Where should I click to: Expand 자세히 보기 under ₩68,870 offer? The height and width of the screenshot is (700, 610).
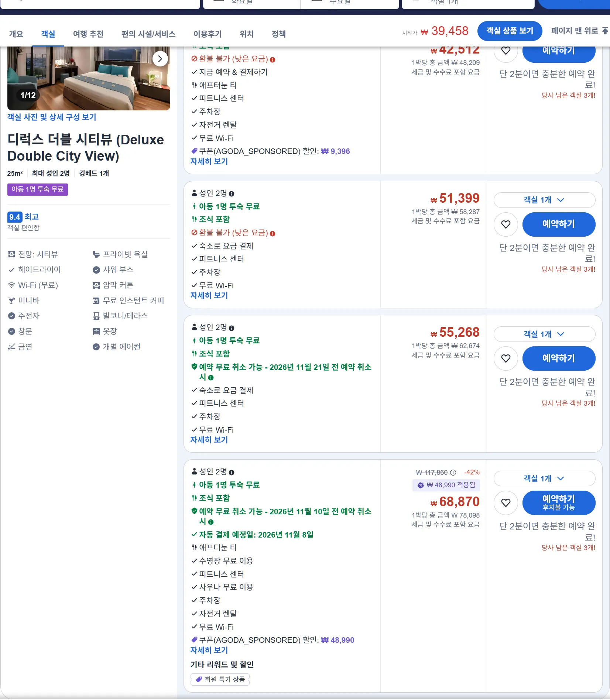click(209, 650)
